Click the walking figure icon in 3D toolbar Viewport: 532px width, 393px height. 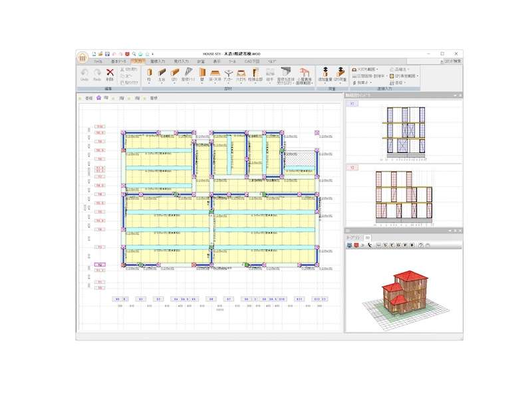368,245
